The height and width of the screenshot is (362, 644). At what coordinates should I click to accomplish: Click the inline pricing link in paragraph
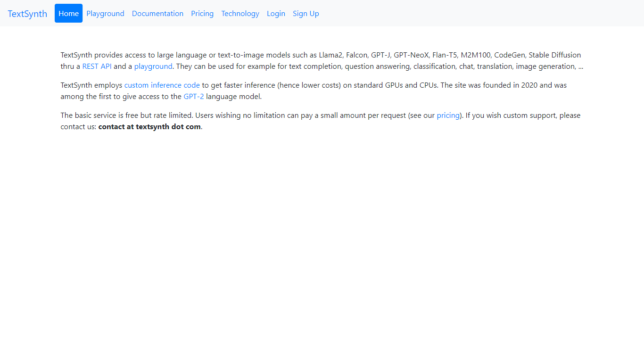coord(448,115)
